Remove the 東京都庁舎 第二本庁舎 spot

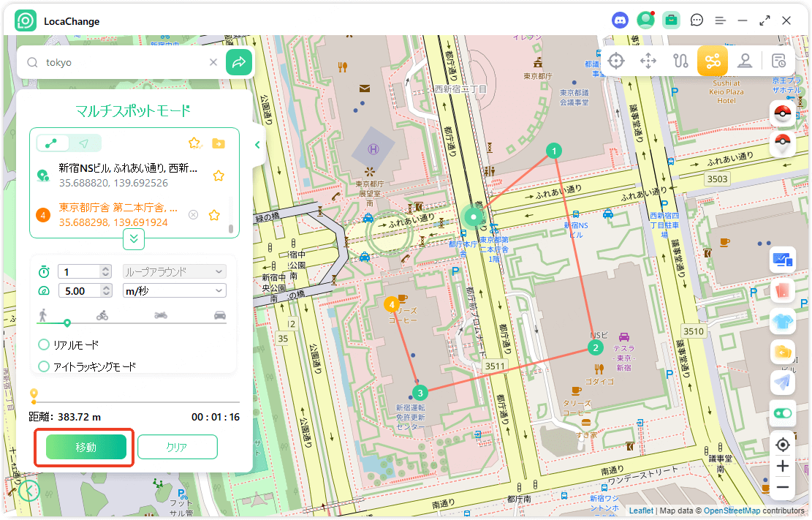193,214
